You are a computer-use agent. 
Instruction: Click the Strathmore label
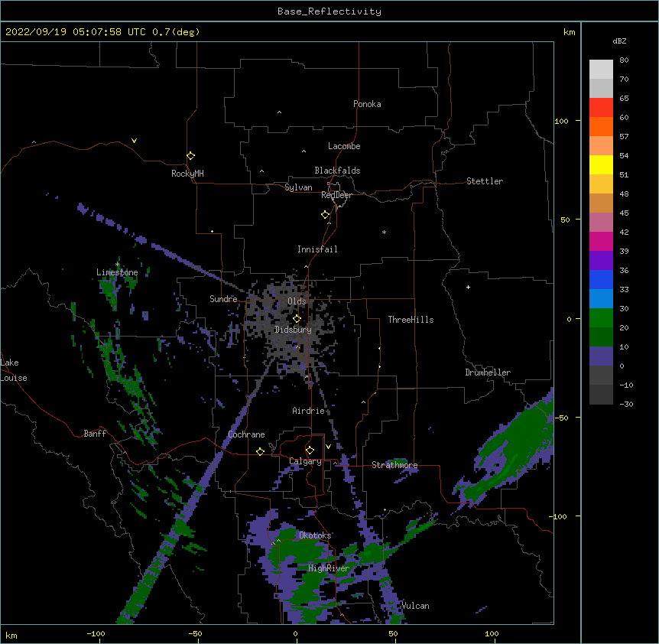click(394, 465)
